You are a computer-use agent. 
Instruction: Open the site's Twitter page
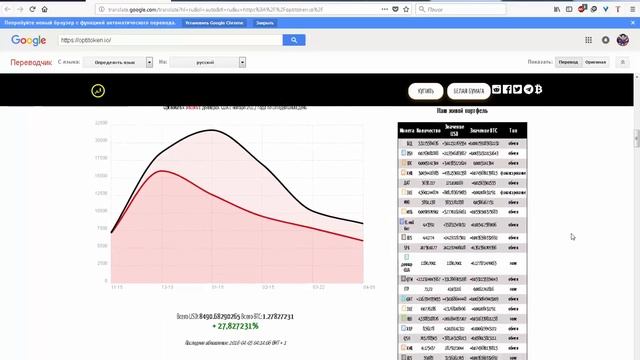(517, 89)
